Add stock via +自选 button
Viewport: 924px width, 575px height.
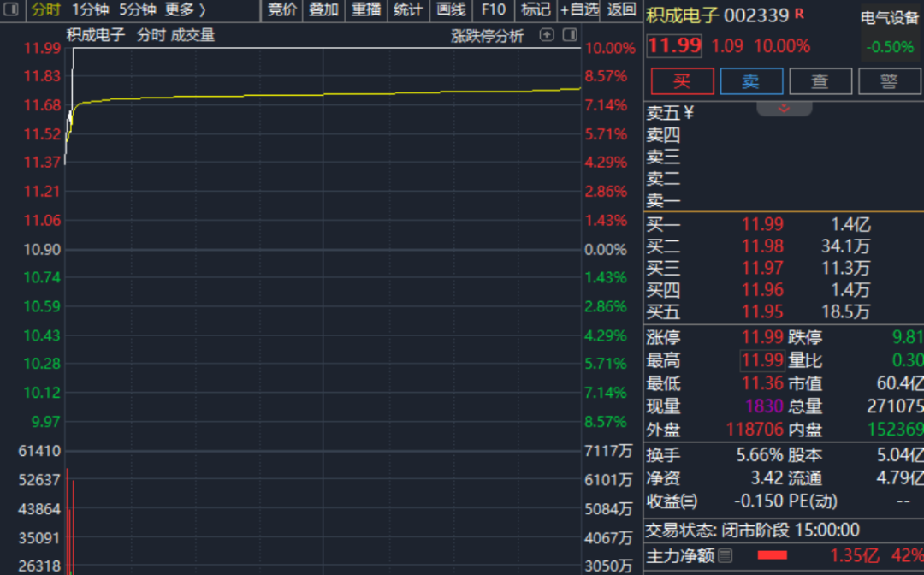coord(580,9)
